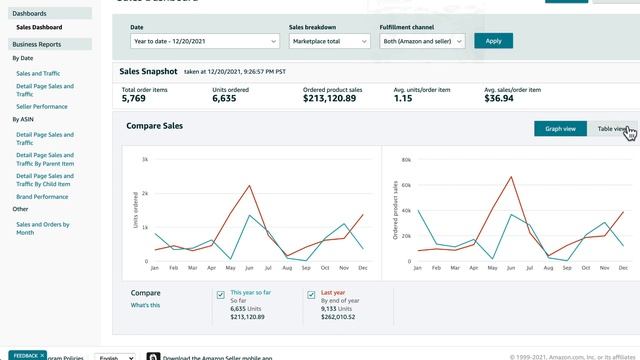Click the Compare Sales heading
This screenshot has height=360, width=640.
pos(154,126)
